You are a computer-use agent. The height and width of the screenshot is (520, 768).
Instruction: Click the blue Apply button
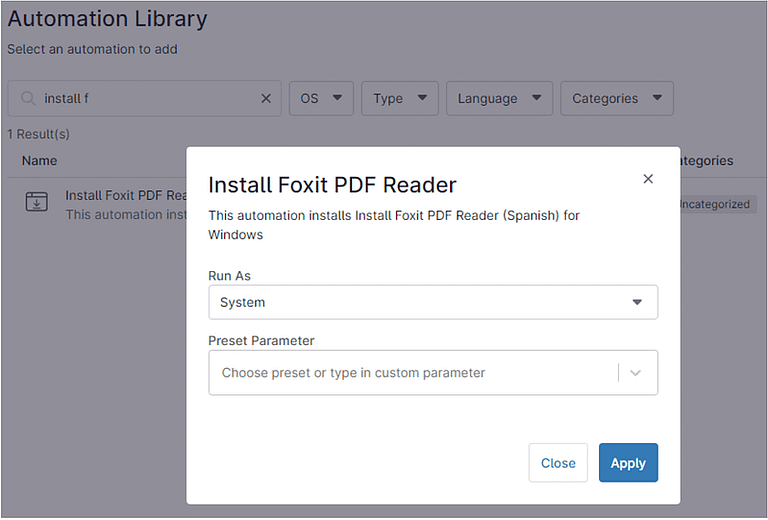[x=628, y=463]
